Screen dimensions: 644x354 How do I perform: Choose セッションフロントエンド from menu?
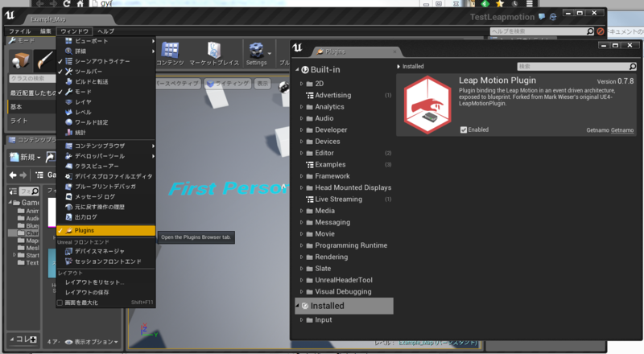[106, 261]
